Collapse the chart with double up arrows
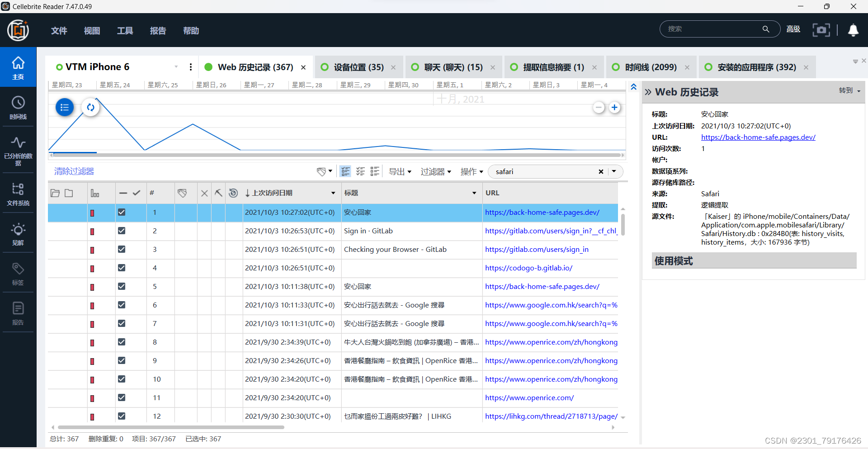Screen dimensions: 868x449 [634, 87]
